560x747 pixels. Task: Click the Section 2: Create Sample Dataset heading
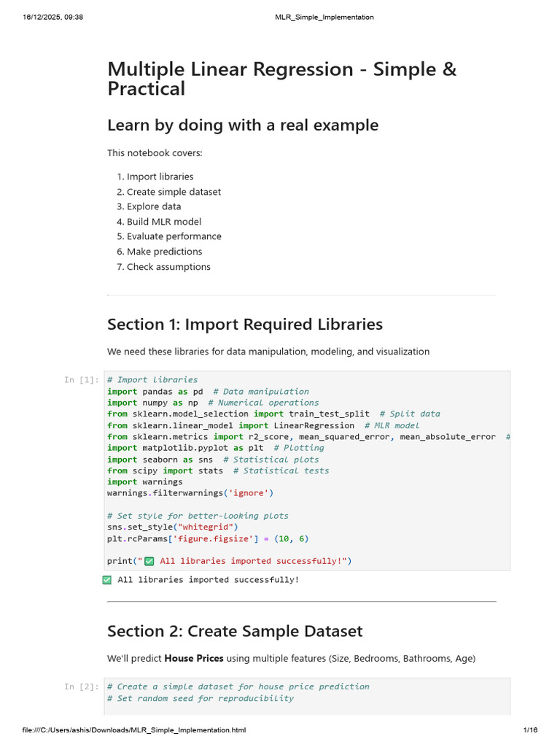pyautogui.click(x=235, y=631)
